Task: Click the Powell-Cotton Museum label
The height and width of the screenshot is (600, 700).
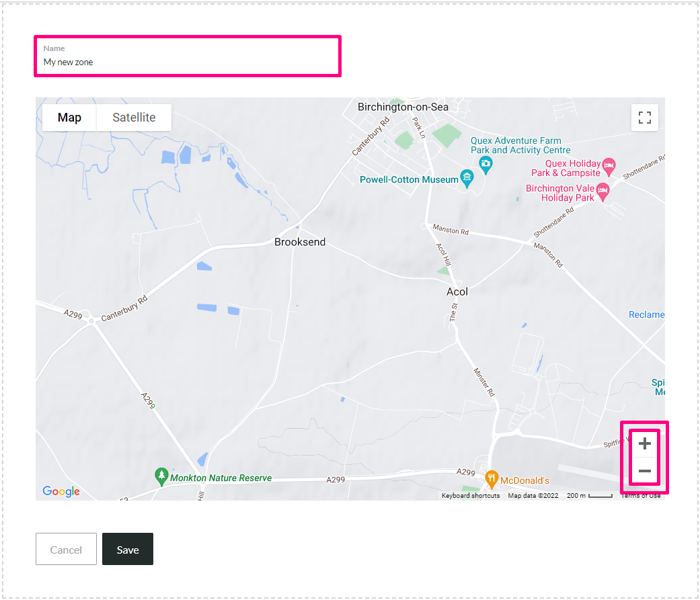Action: 409,180
